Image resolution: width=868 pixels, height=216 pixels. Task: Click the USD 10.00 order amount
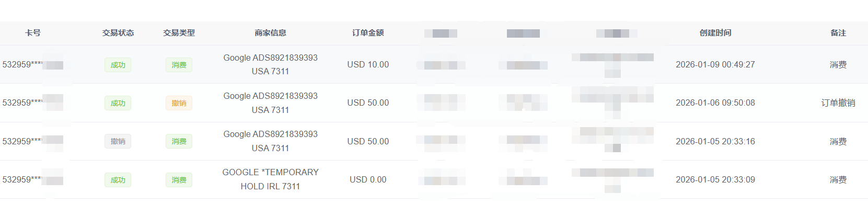coord(368,65)
